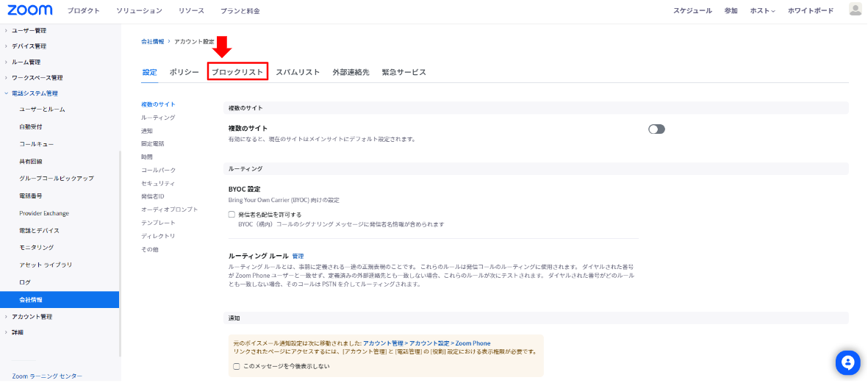Check 発信者名配信を許可する checkbox
Screen dimensions: 868x383
pos(232,214)
